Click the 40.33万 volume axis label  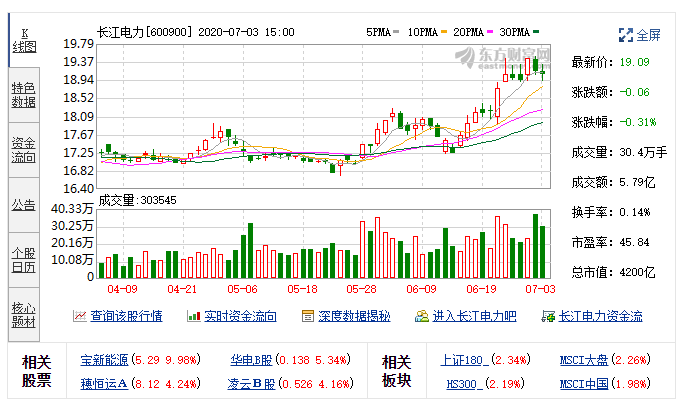(x=72, y=209)
